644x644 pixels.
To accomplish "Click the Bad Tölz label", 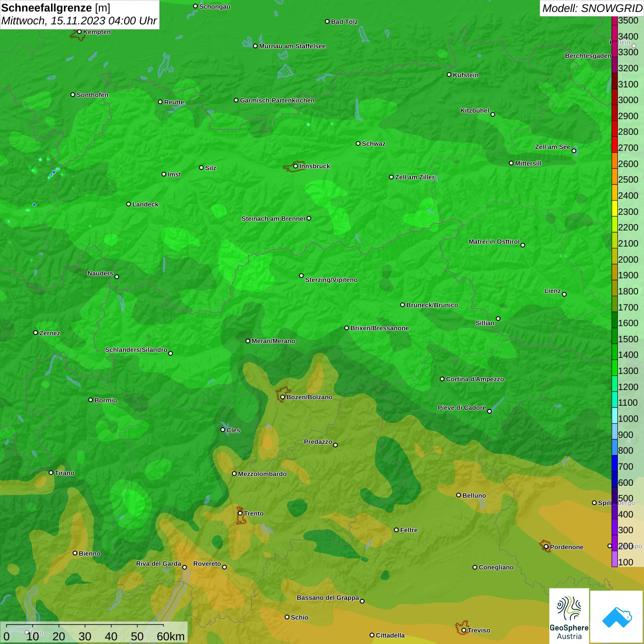I will (345, 22).
